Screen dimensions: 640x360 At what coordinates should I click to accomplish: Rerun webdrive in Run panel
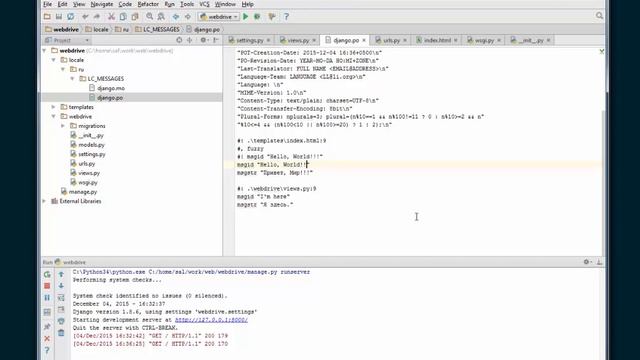pyautogui.click(x=47, y=274)
